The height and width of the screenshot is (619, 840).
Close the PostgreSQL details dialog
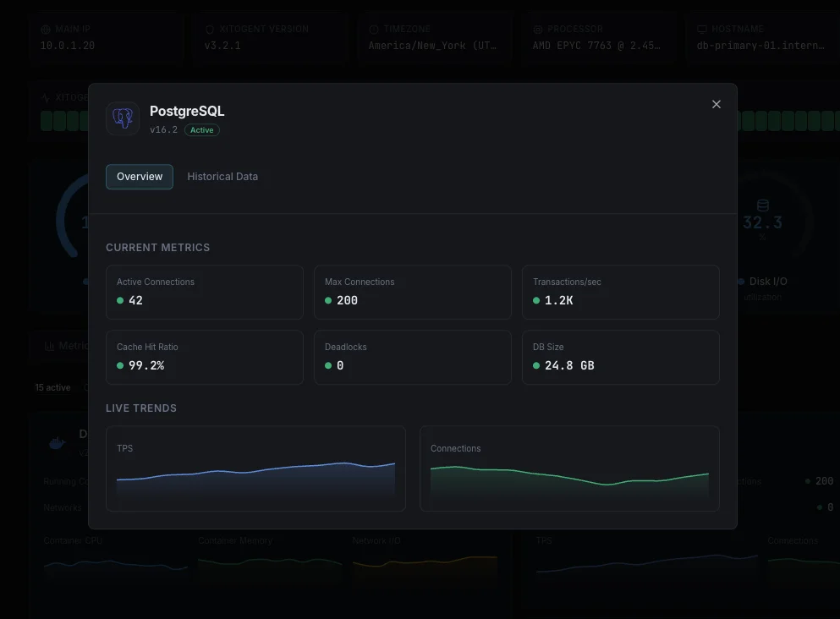716,104
